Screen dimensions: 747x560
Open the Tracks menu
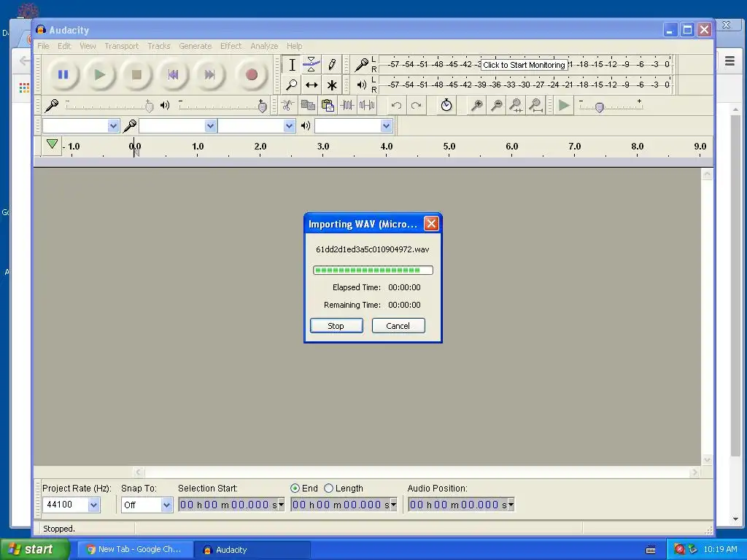coord(158,46)
